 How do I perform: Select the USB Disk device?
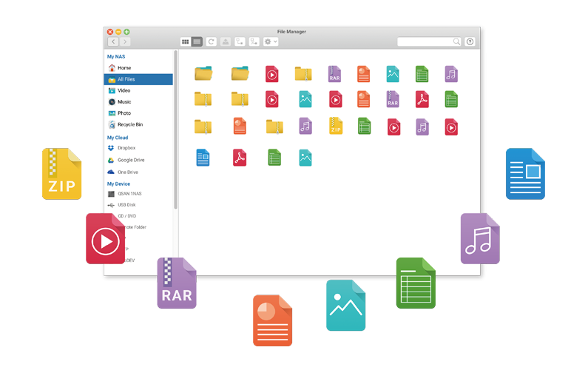point(126,205)
